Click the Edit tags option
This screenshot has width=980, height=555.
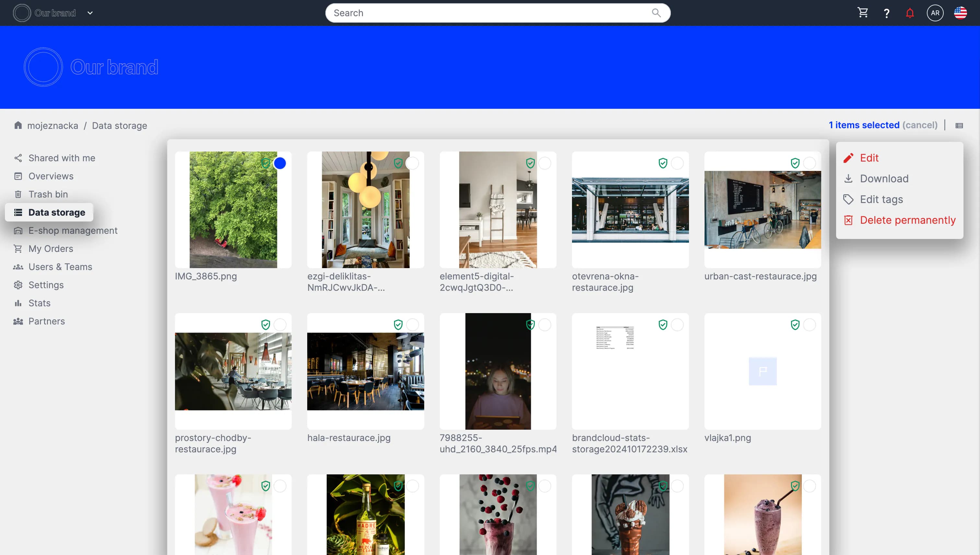point(881,199)
